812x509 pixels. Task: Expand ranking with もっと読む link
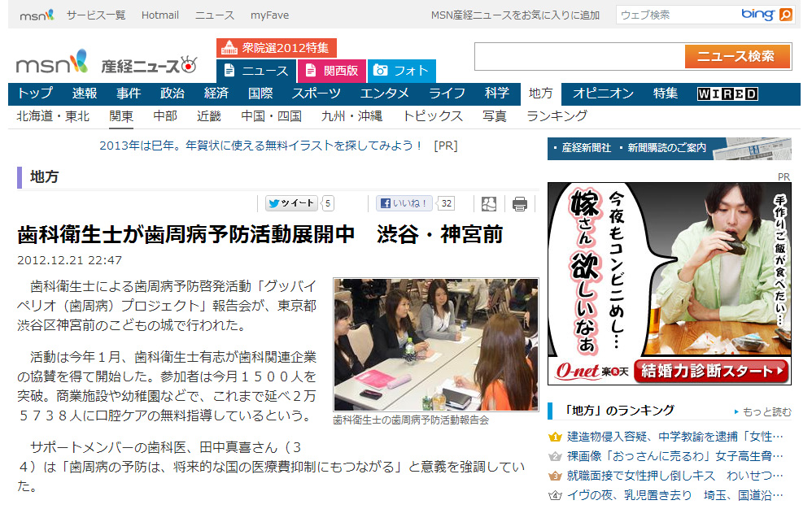pos(762,411)
